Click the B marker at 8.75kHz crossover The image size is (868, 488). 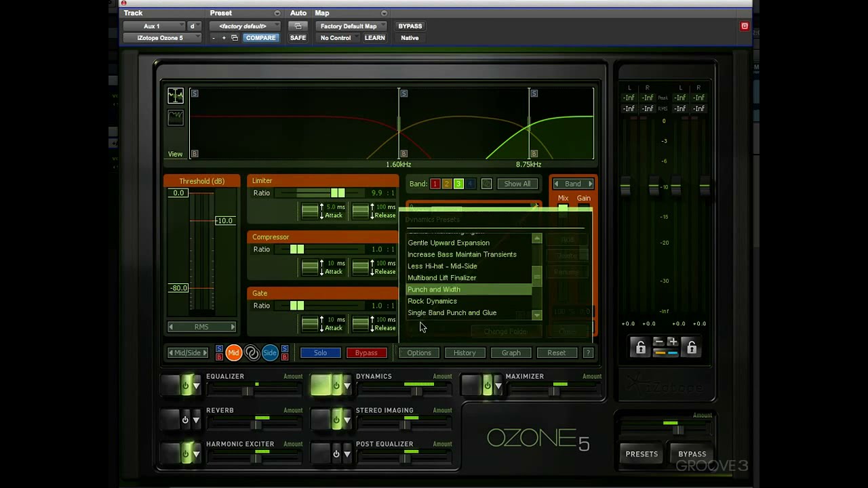(x=534, y=154)
